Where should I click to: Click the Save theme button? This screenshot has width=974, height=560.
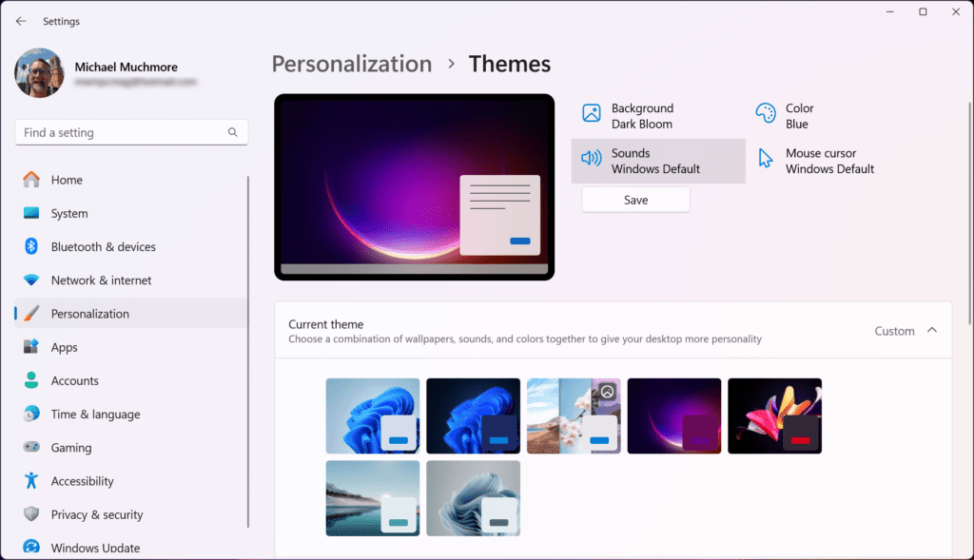(635, 200)
